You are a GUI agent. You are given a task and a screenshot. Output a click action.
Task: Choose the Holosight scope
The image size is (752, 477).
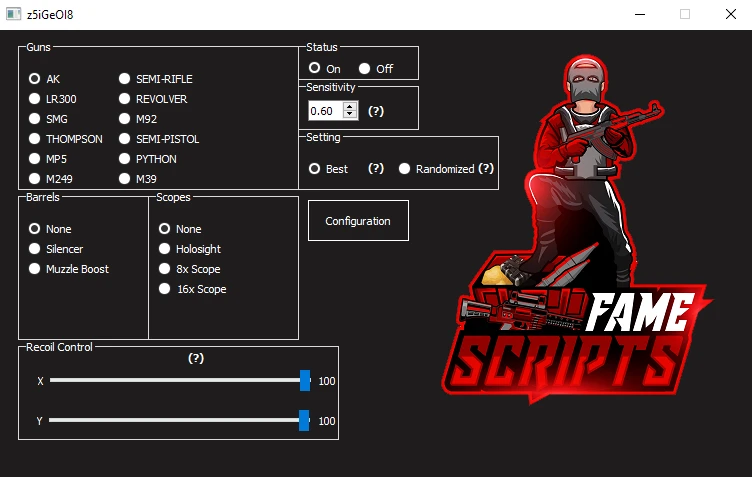(x=189, y=249)
